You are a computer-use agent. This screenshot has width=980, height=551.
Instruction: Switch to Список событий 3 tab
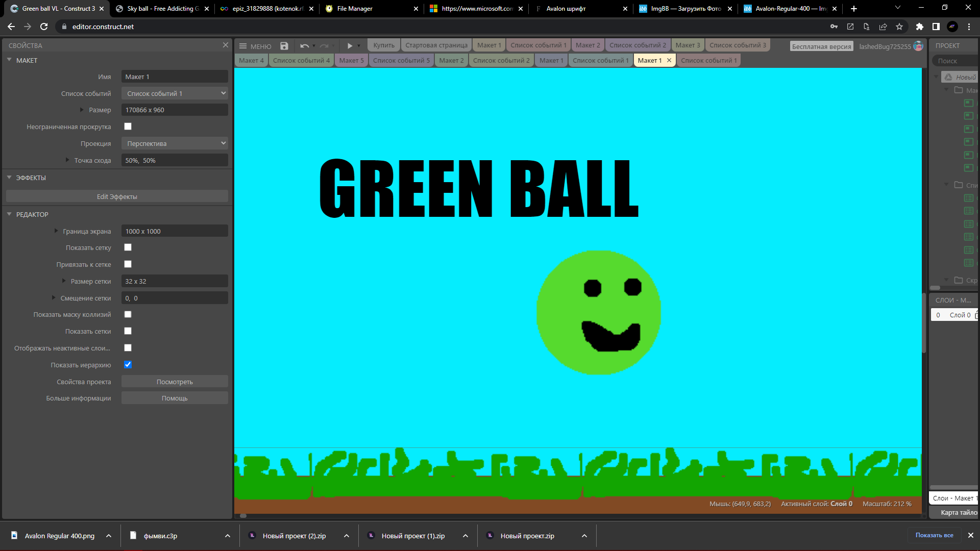tap(738, 45)
